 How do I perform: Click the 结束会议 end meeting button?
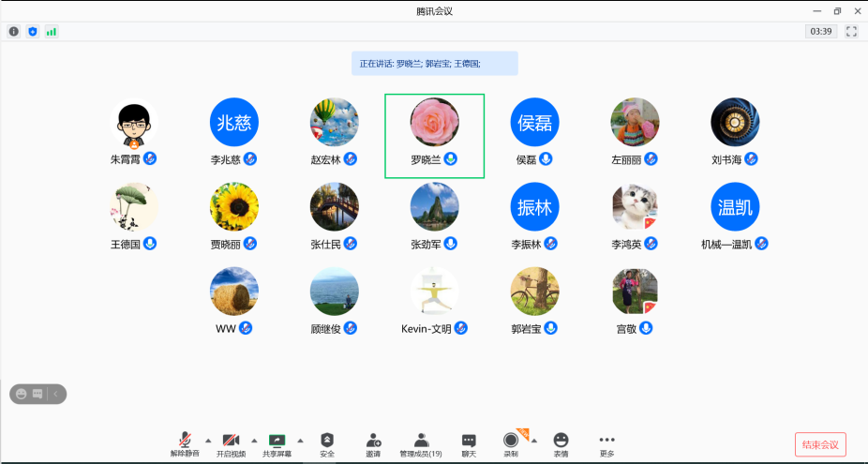820,444
